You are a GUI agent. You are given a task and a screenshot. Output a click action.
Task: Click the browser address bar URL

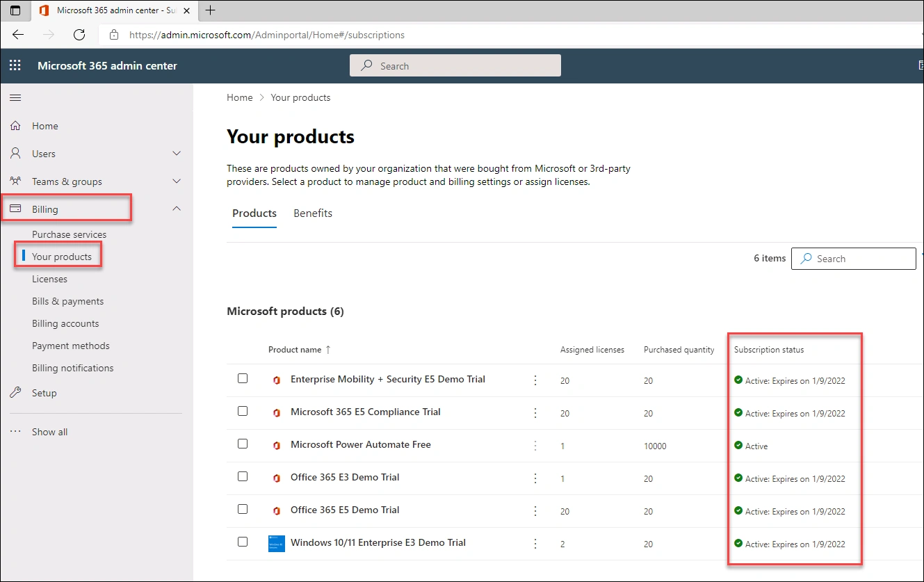pos(267,35)
